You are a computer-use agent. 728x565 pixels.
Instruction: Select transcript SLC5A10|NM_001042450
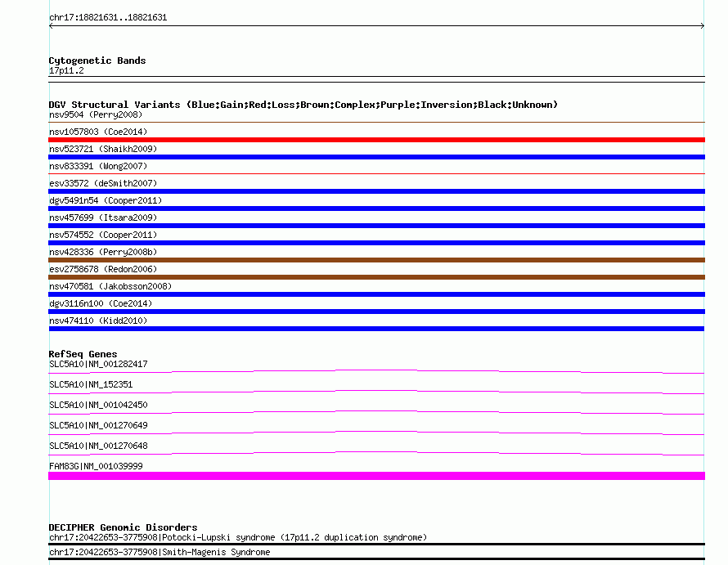pos(98,405)
